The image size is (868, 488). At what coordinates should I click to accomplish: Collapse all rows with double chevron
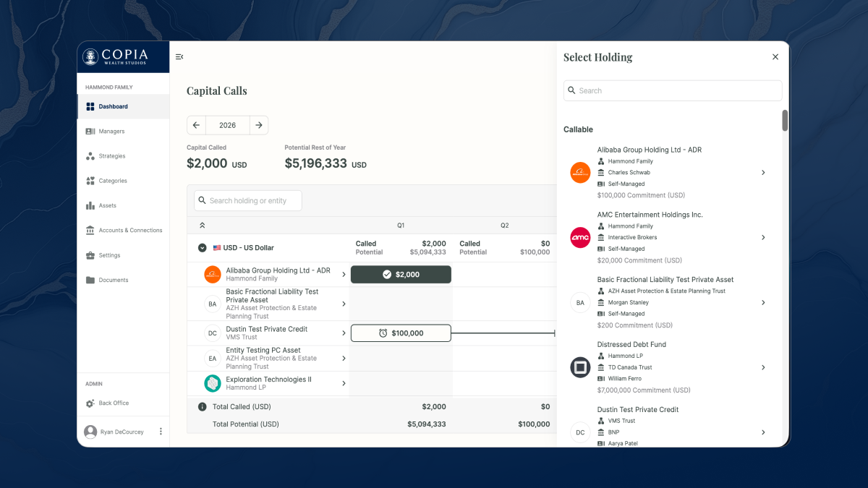coord(203,226)
